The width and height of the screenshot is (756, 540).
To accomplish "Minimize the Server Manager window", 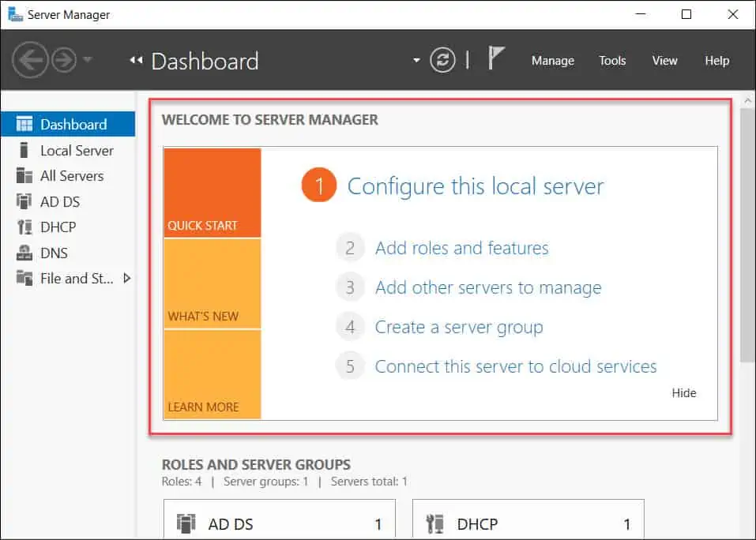I will [641, 14].
